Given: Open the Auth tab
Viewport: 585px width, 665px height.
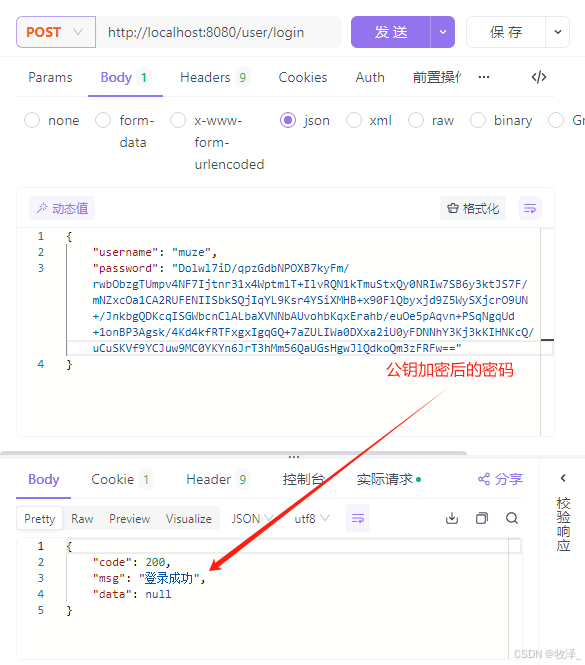Looking at the screenshot, I should click(x=370, y=77).
